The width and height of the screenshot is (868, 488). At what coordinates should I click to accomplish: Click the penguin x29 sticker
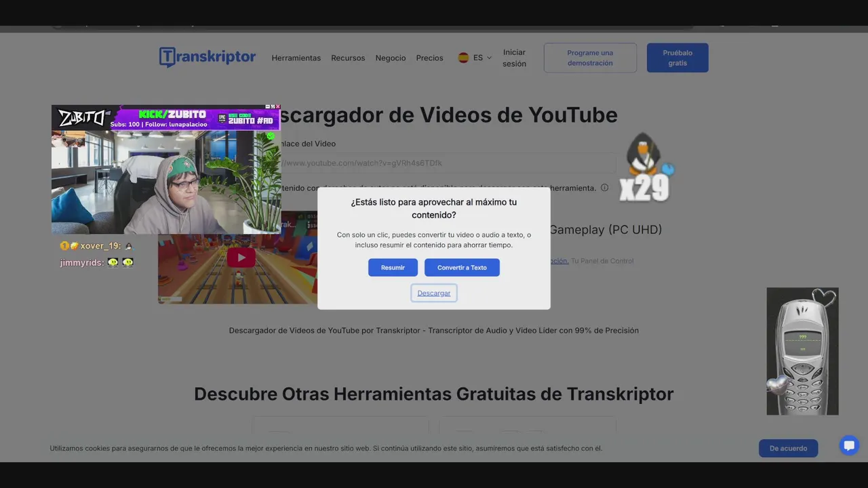coord(646,167)
